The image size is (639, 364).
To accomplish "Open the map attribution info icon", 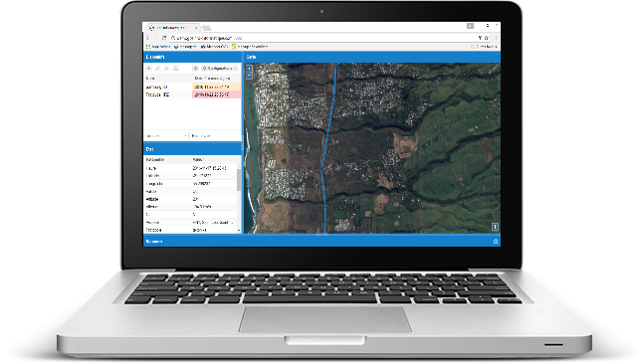I will (495, 227).
